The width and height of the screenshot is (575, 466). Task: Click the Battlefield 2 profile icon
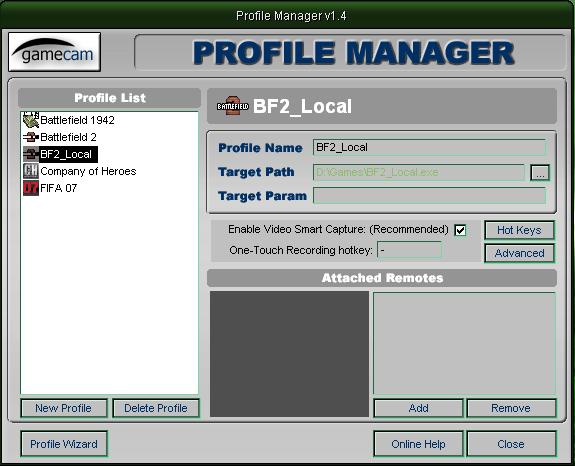pos(31,137)
